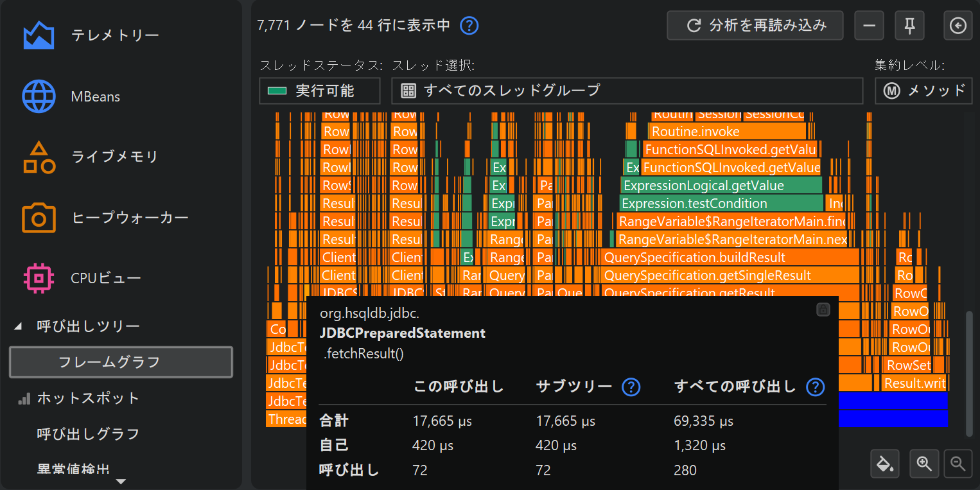Screen dimensions: 980x490
Task: Select the ライブメモリ shapes icon
Action: coord(39,157)
